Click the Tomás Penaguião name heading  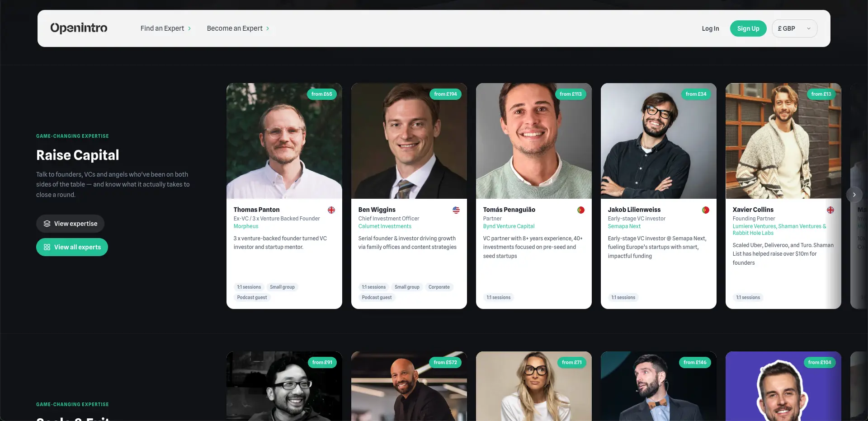pyautogui.click(x=509, y=210)
